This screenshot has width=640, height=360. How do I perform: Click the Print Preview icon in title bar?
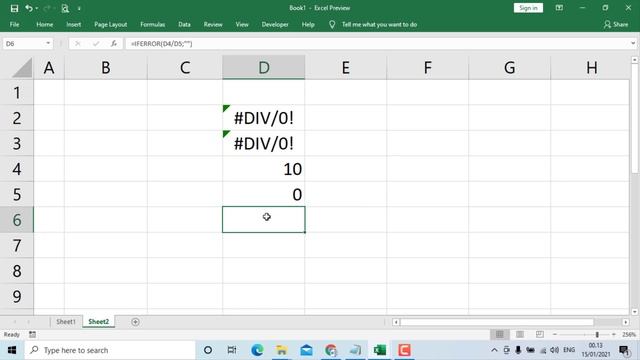[x=65, y=8]
